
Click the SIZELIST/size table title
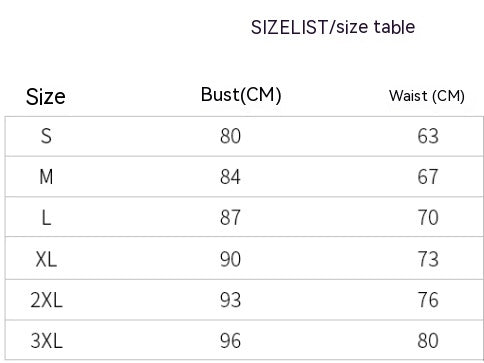pyautogui.click(x=333, y=27)
